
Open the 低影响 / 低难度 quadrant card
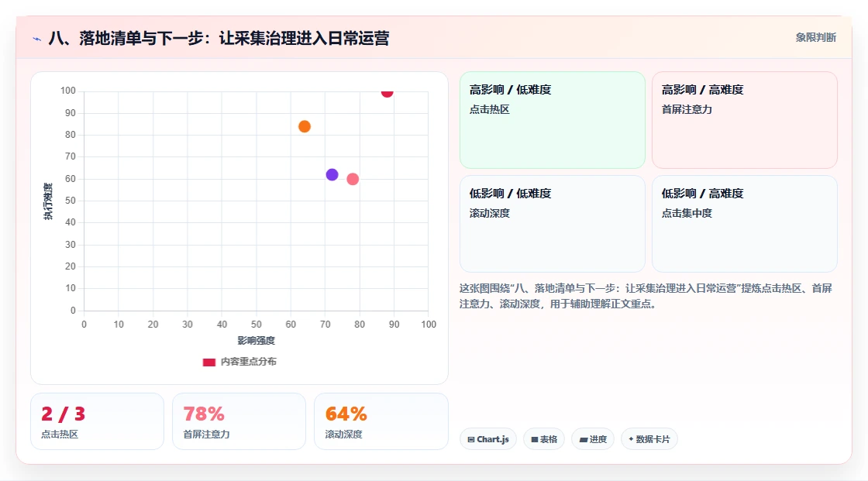(553, 224)
